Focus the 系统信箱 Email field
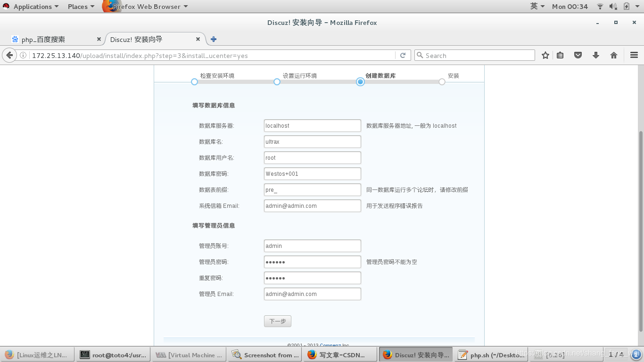The width and height of the screenshot is (644, 362). [x=313, y=206]
